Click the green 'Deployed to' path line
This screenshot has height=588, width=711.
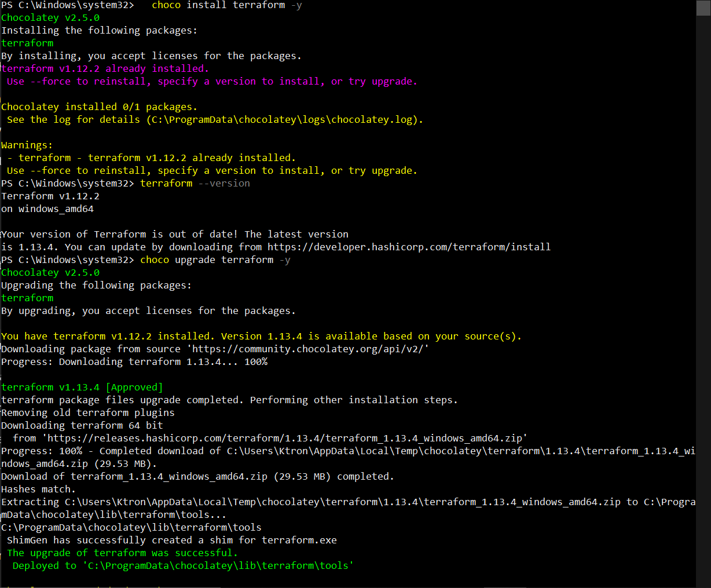pyautogui.click(x=182, y=565)
